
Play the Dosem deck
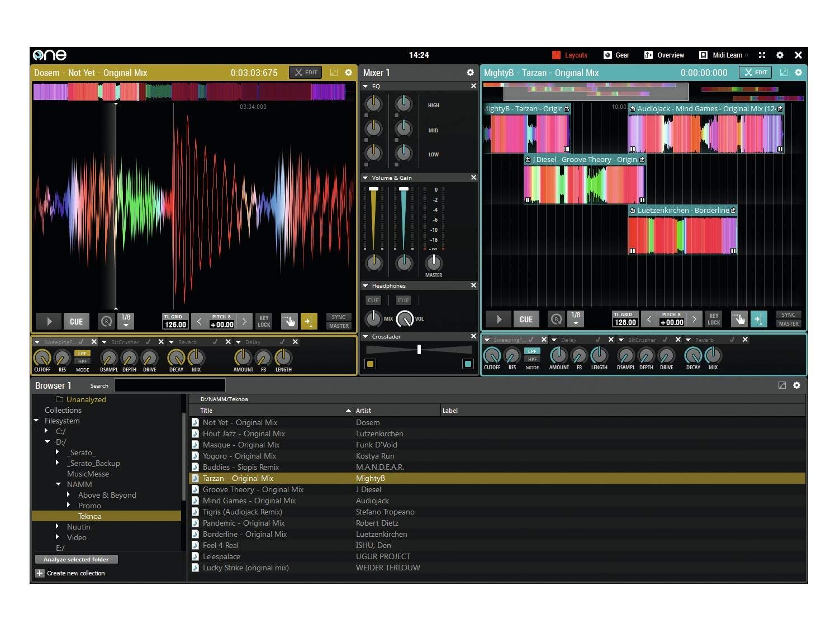tap(49, 321)
